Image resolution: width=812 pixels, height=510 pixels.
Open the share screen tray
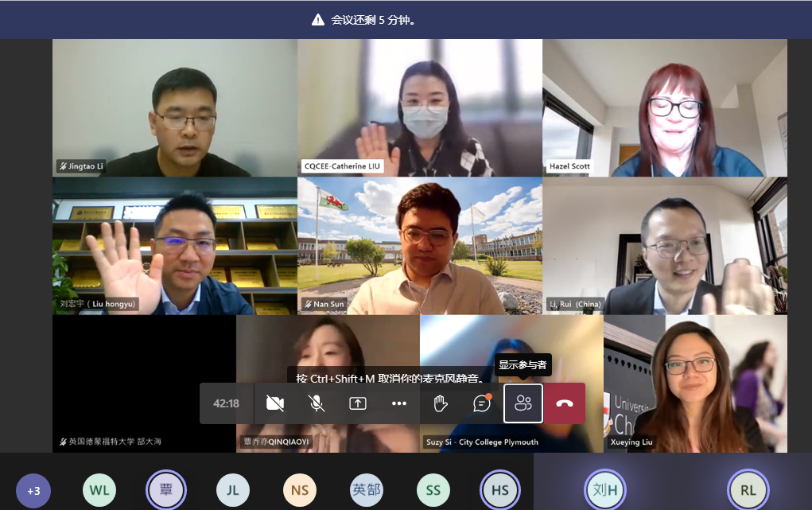click(x=358, y=403)
